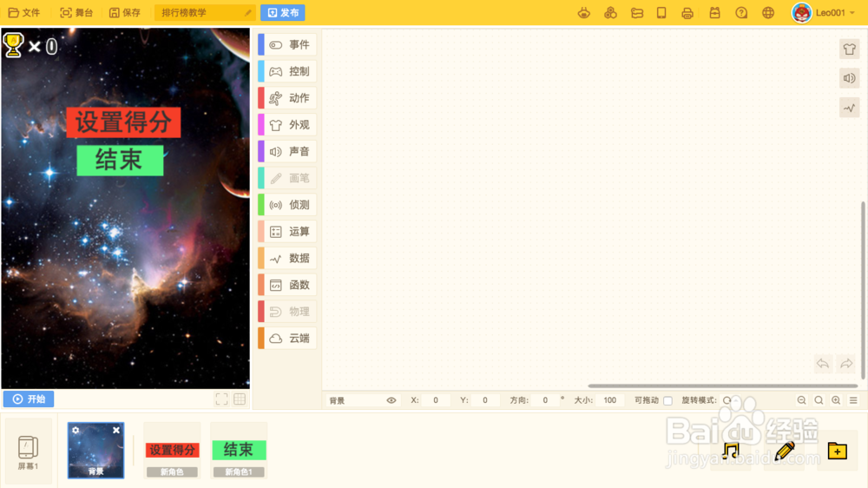Open the 声音 (Sound) block category
This screenshot has height=488, width=868.
[x=287, y=151]
